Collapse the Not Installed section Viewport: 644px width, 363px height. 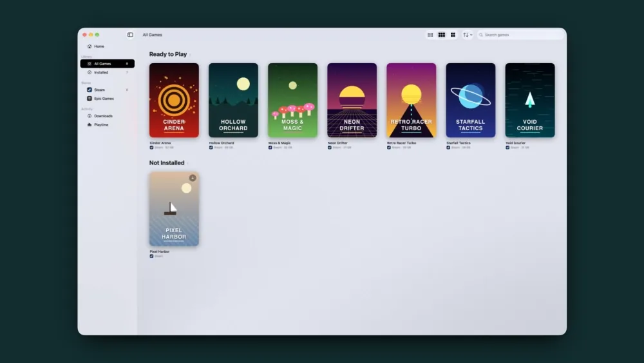187,163
